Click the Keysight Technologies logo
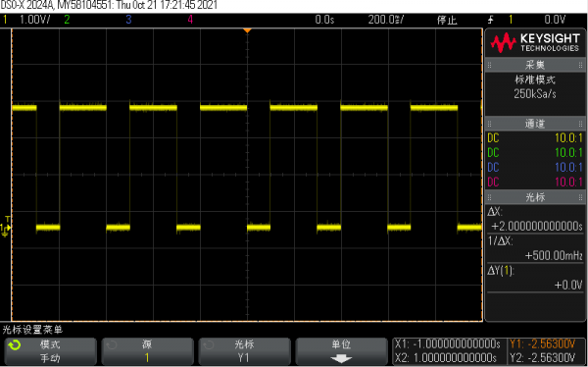Viewport: 588px width, 367px height. [x=535, y=42]
